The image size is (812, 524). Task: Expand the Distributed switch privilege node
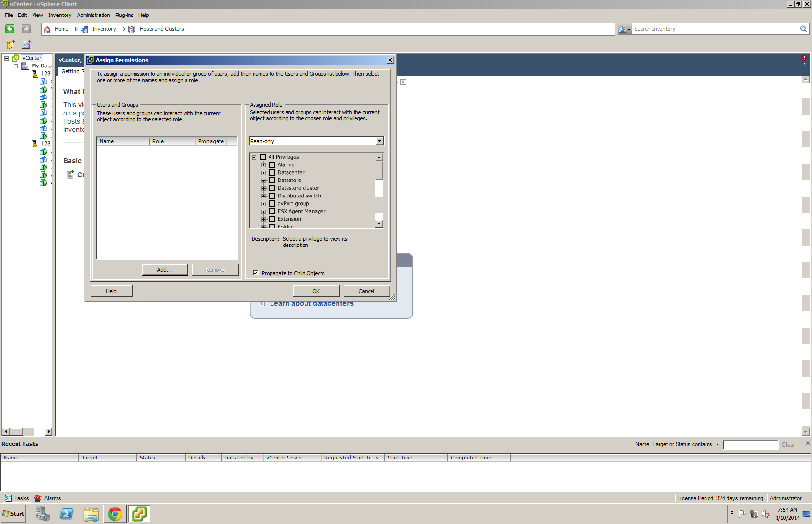pyautogui.click(x=264, y=196)
